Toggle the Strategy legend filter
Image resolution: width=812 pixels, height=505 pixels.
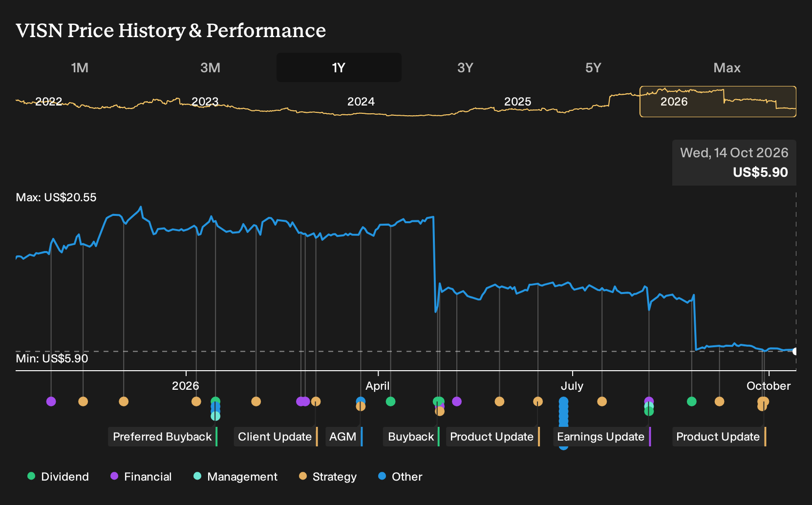point(328,477)
